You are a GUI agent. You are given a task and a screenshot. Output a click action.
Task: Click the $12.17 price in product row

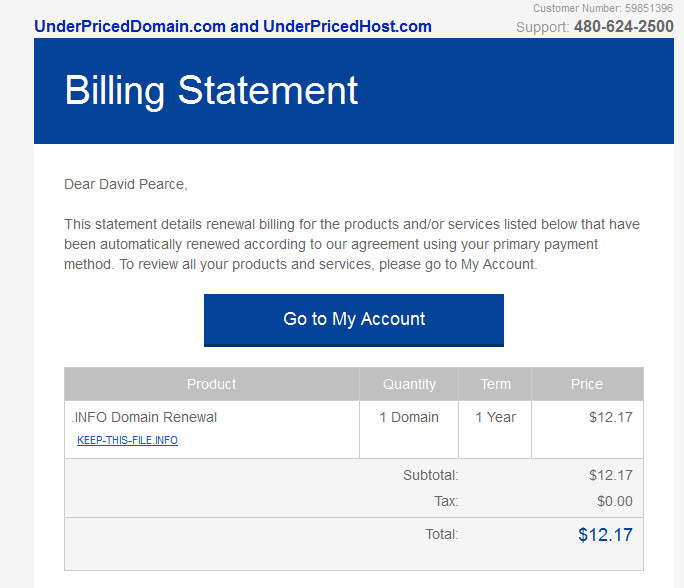coord(611,417)
